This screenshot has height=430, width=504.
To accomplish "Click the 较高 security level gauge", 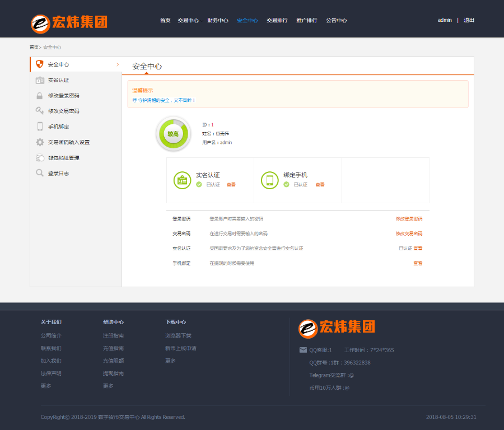I will [173, 133].
